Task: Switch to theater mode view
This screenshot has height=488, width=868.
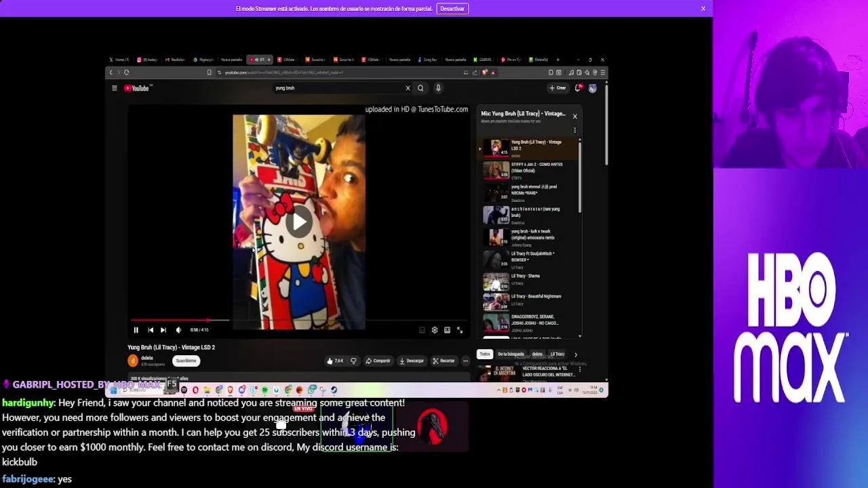Action: coord(447,330)
